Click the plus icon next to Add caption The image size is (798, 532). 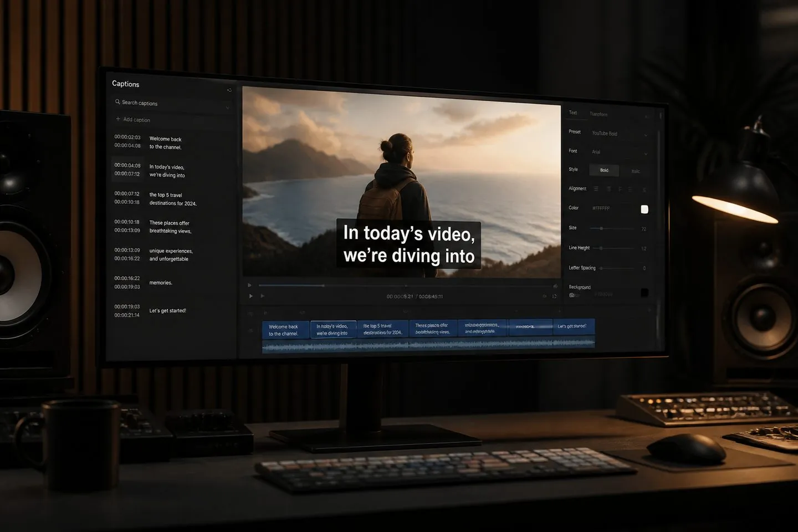118,119
